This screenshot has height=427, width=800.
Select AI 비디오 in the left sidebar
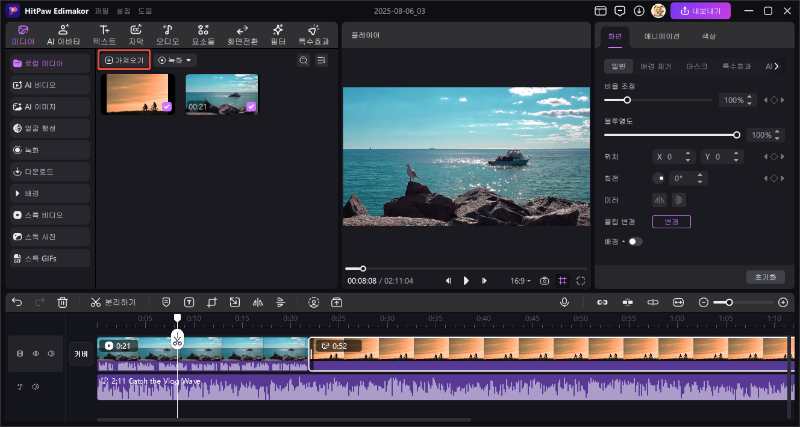click(x=49, y=85)
